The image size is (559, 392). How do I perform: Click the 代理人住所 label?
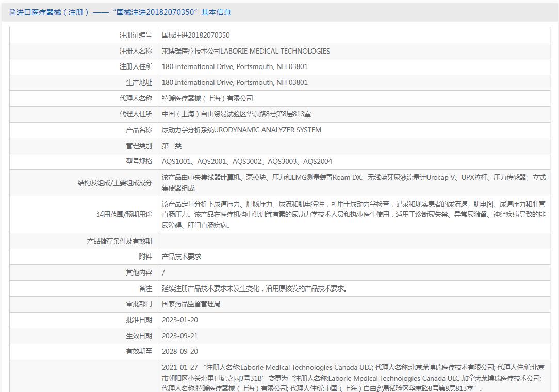[136, 114]
